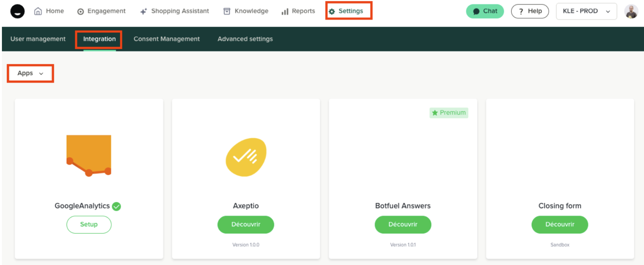Switch to User management tab
Image resolution: width=644 pixels, height=265 pixels.
[x=38, y=39]
